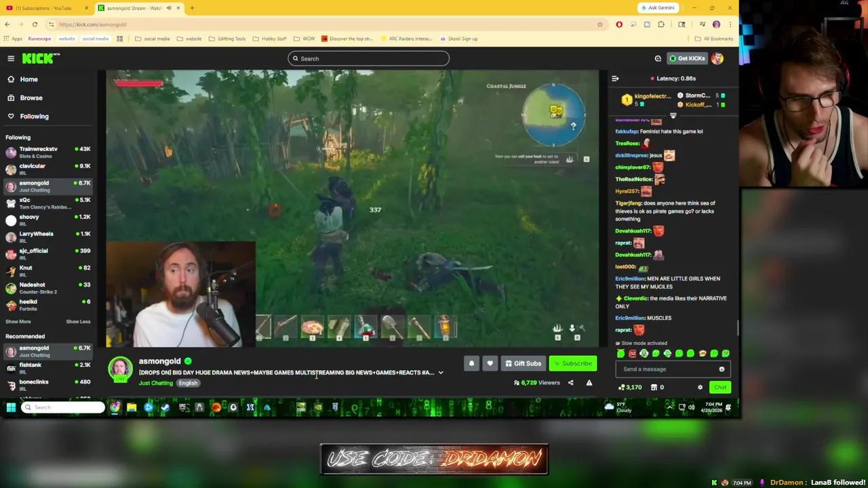Open Nadeshot channel in Following list
Viewport: 868px width, 488px height.
tap(47, 288)
